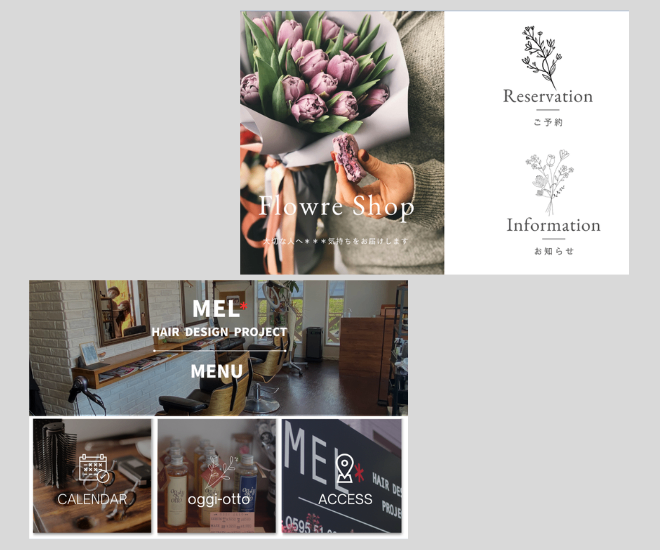Click the お知らせ label below Information
The width and height of the screenshot is (660, 550).
point(554,251)
